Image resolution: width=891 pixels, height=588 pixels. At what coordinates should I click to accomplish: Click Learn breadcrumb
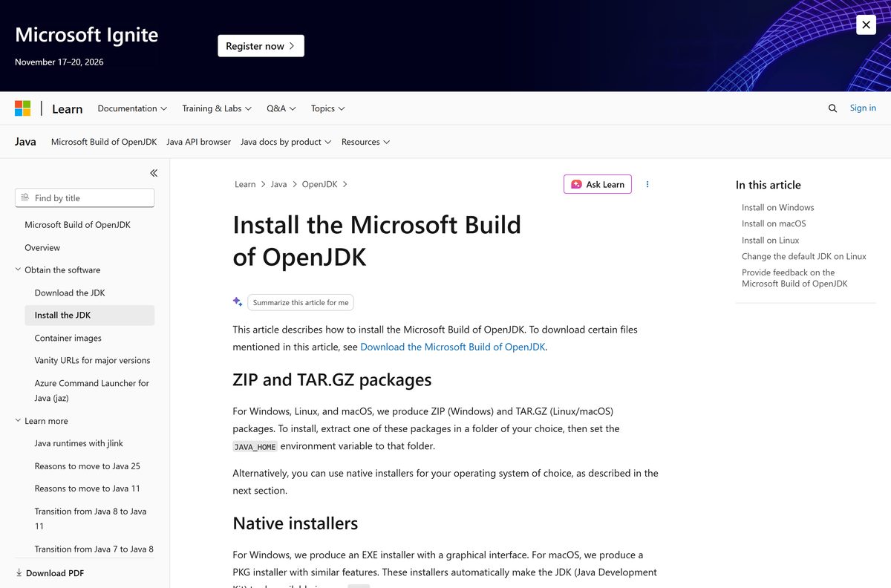click(x=245, y=184)
